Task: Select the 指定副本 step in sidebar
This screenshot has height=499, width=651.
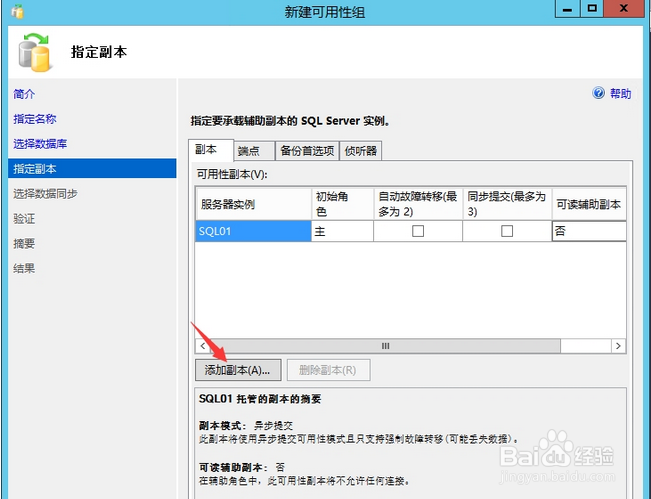Action: tap(92, 169)
